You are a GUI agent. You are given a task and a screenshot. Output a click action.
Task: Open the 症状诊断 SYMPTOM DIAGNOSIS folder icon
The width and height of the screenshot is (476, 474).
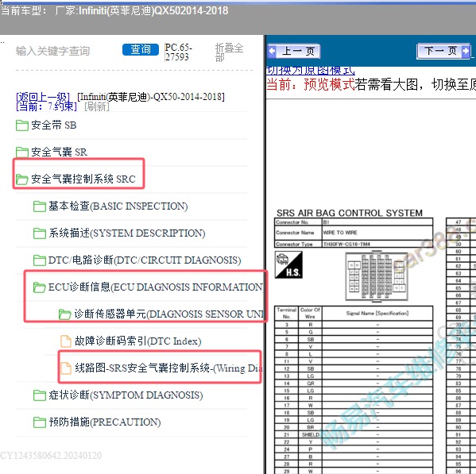40,395
